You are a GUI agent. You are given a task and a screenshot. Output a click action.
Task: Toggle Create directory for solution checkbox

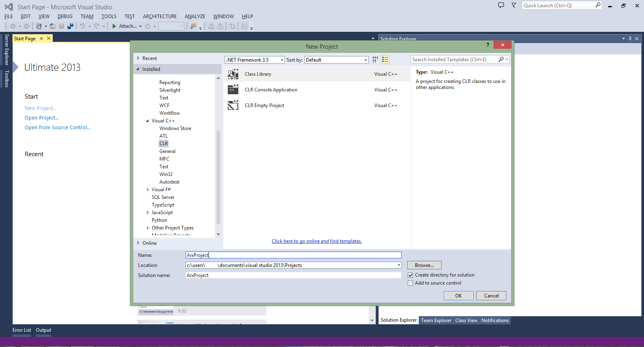coord(411,275)
